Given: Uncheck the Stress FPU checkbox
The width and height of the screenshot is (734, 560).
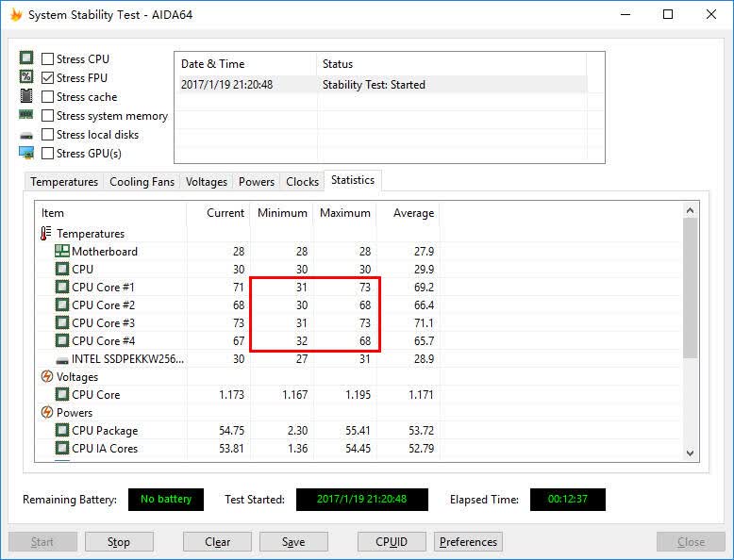Looking at the screenshot, I should point(47,77).
